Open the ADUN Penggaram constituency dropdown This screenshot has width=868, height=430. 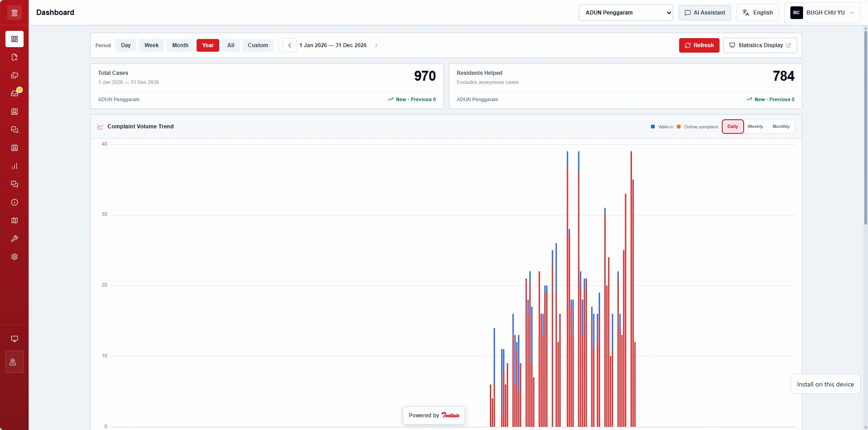click(x=626, y=13)
